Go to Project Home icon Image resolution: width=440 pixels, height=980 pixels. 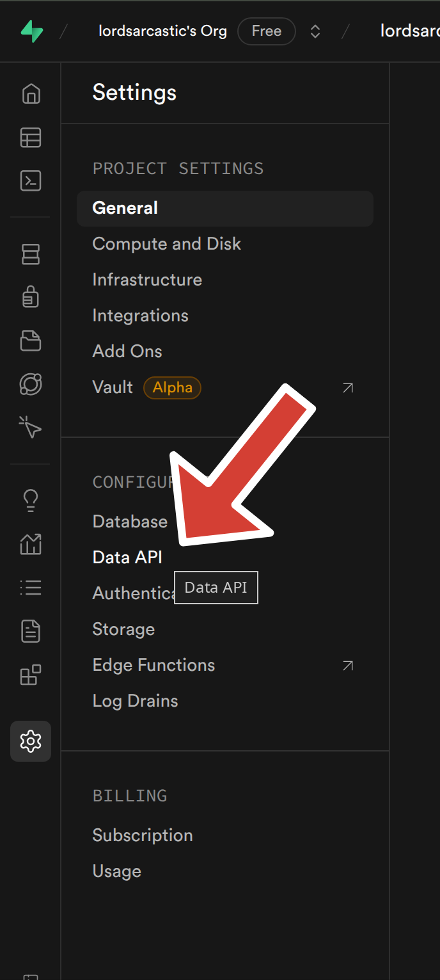pyautogui.click(x=31, y=94)
